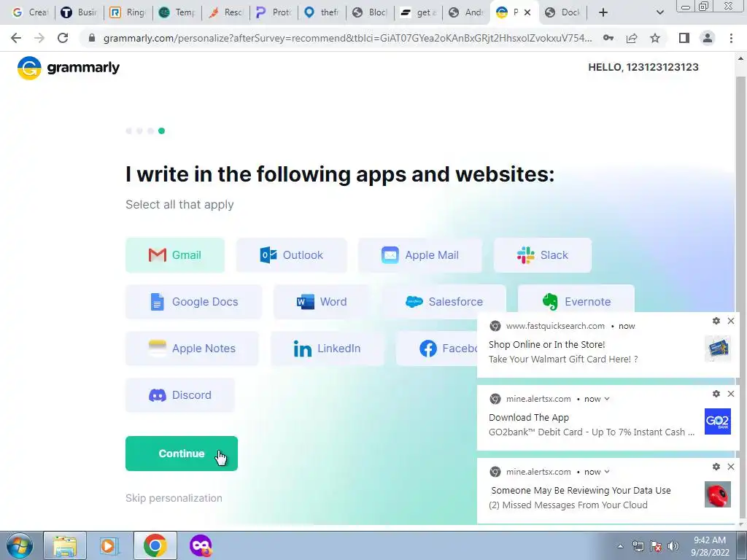Bookmark this page with star icon
The width and height of the screenshot is (747, 560).
pos(655,38)
